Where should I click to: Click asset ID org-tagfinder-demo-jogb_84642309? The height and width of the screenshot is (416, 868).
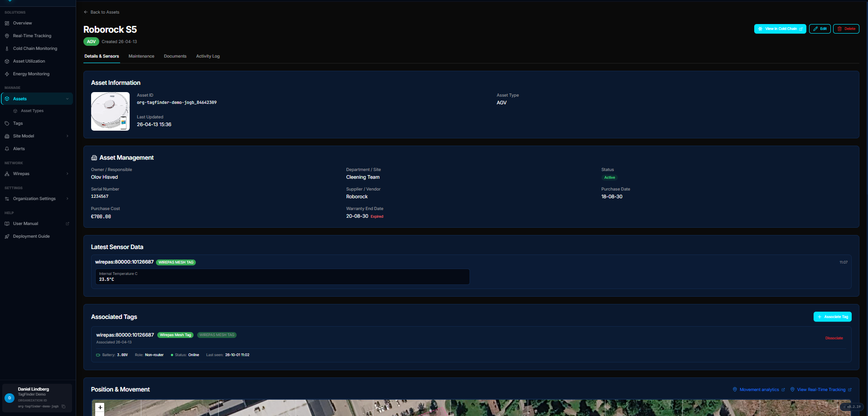click(177, 103)
